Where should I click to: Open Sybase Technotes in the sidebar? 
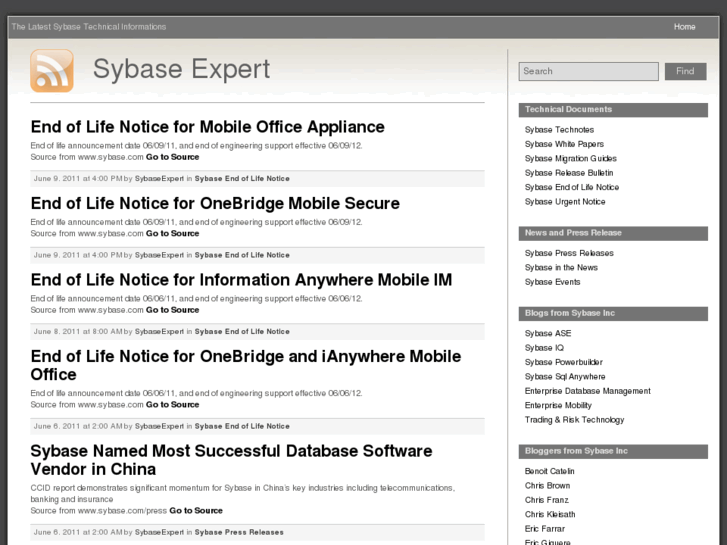click(559, 130)
